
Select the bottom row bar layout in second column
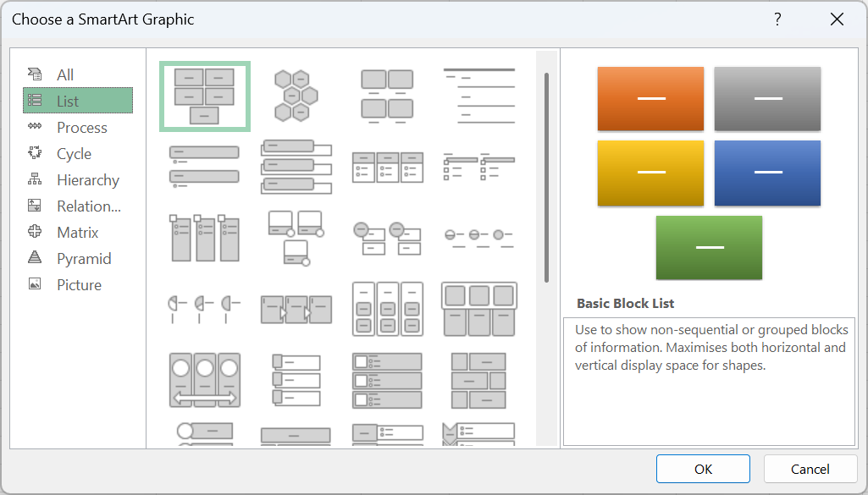296,435
